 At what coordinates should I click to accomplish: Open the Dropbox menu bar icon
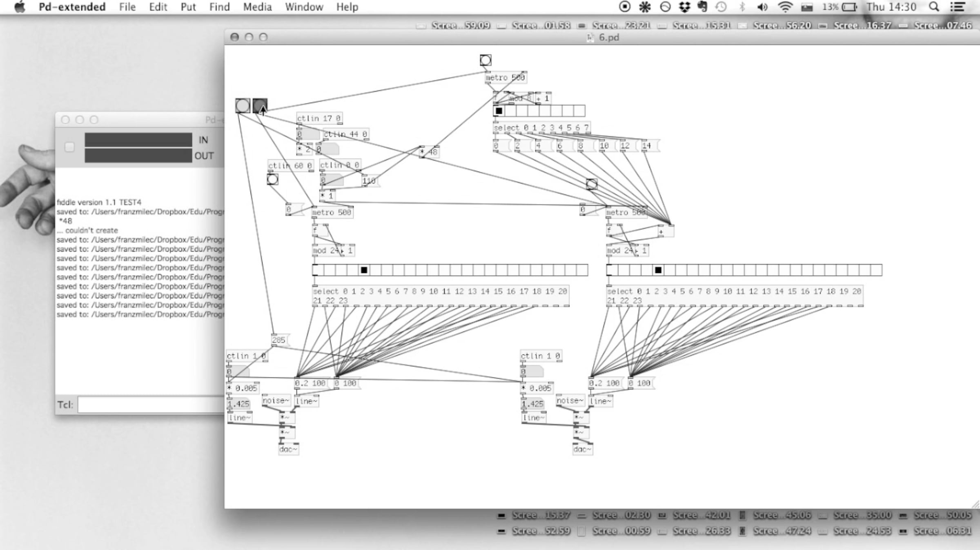click(x=684, y=7)
